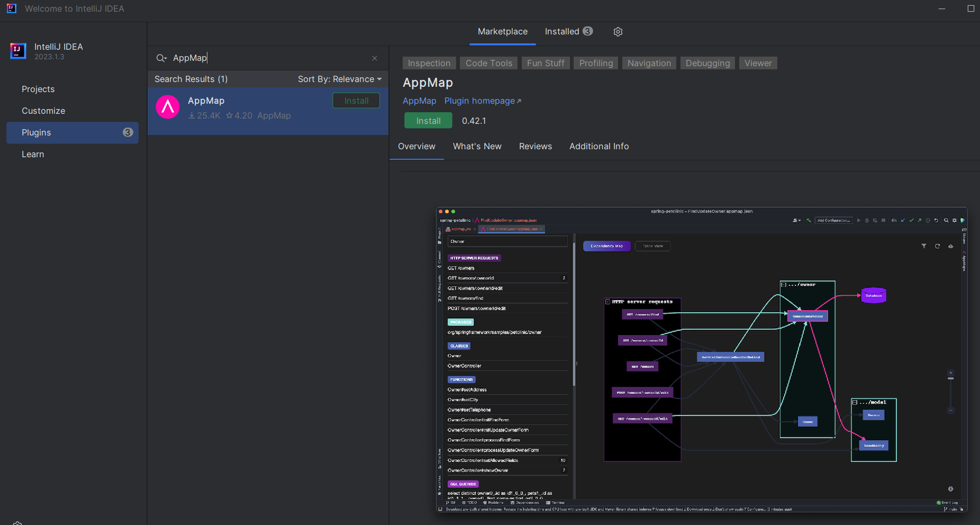The height and width of the screenshot is (525, 980).
Task: Select Learn in the left sidebar
Action: point(33,154)
